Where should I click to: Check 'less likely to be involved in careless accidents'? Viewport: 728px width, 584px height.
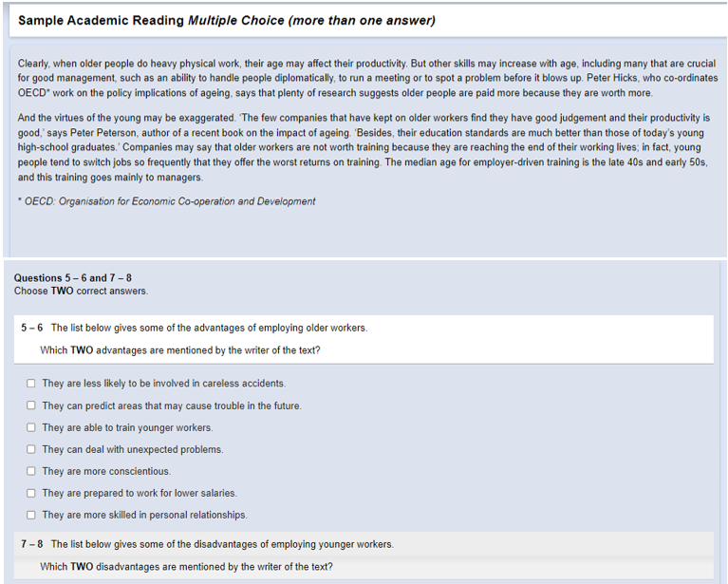click(30, 384)
